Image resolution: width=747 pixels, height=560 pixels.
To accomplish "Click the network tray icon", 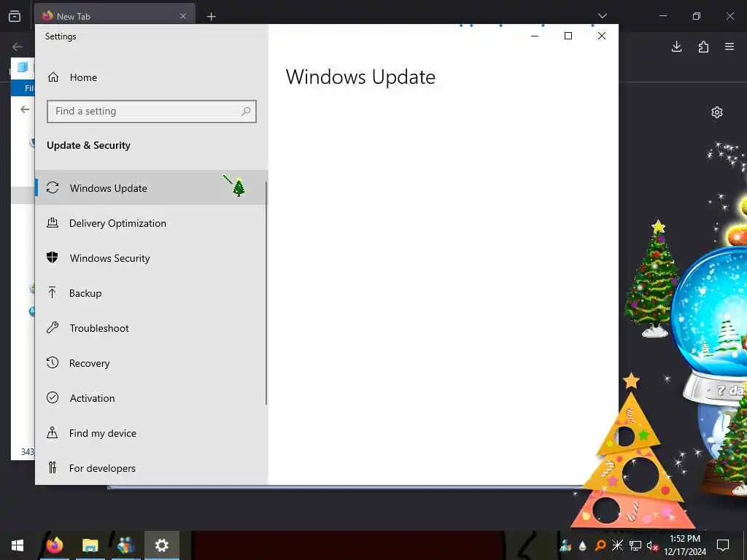I will [635, 545].
